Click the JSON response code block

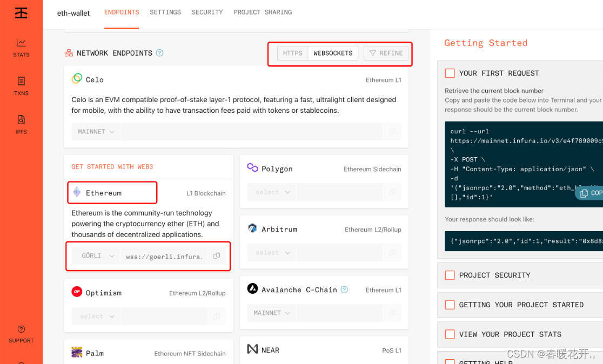[524, 241]
